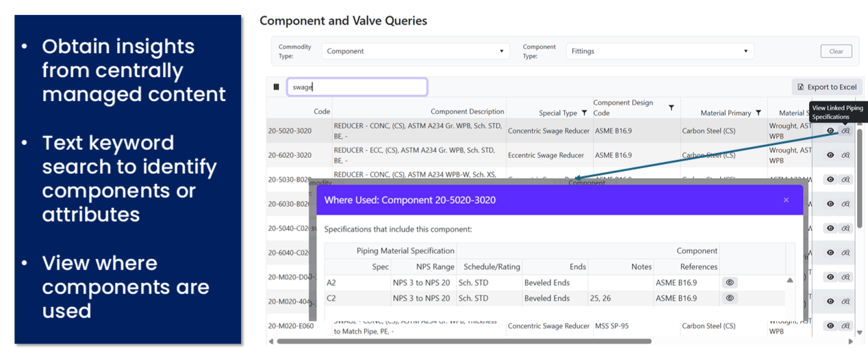Viewport: 868px width, 359px height.
Task: Click the right arrow of the horizontal scrollbar
Action: click(851, 341)
